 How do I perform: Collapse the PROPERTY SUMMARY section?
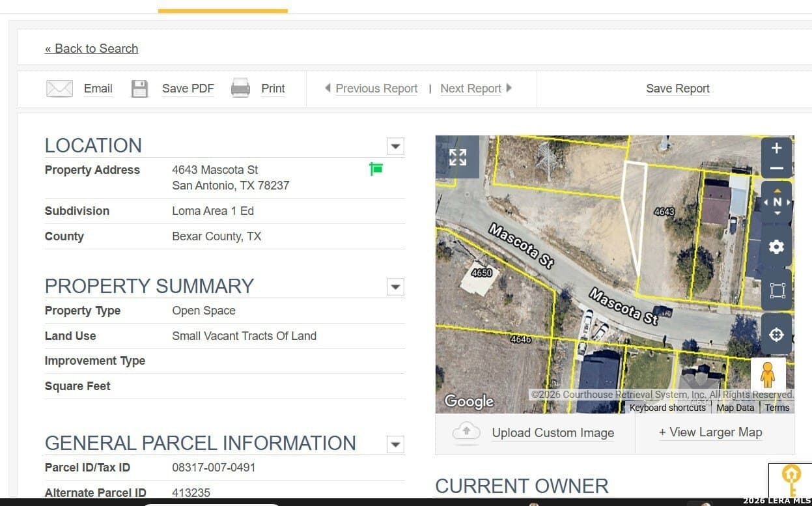click(x=395, y=287)
